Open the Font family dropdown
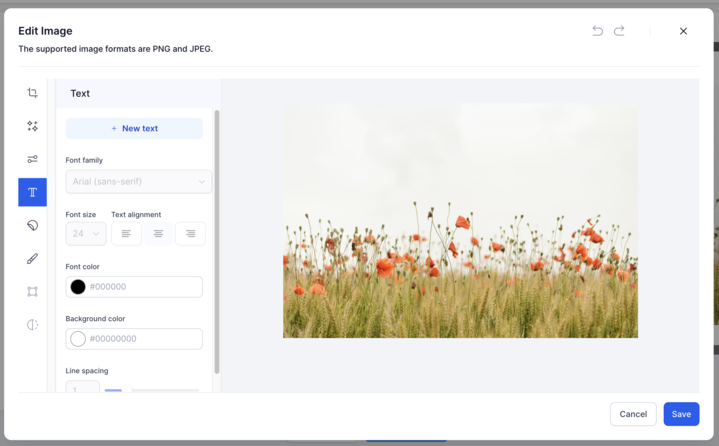This screenshot has height=446, width=719. (138, 182)
